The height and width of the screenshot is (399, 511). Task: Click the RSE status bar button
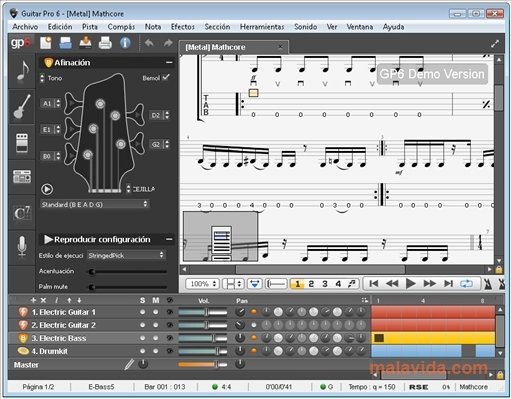(x=419, y=387)
